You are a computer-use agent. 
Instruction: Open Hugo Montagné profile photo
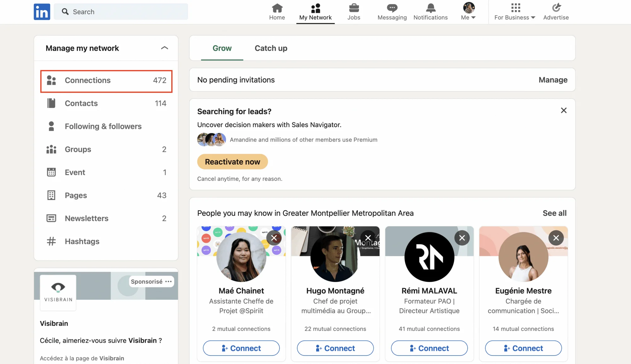point(335,257)
